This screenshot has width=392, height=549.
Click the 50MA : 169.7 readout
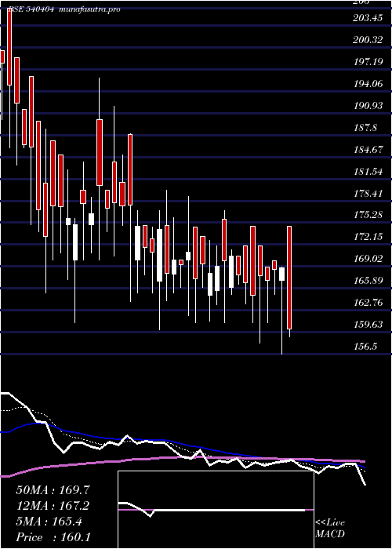(x=53, y=490)
